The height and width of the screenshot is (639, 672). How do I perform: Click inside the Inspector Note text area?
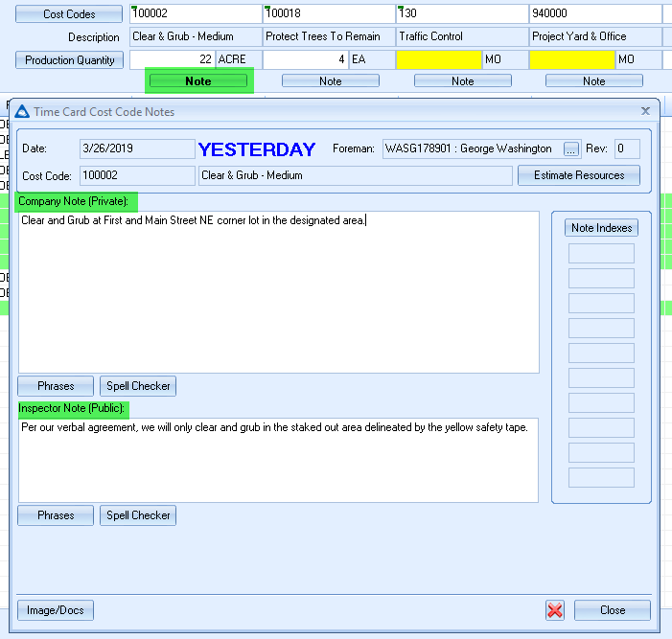tap(278, 460)
